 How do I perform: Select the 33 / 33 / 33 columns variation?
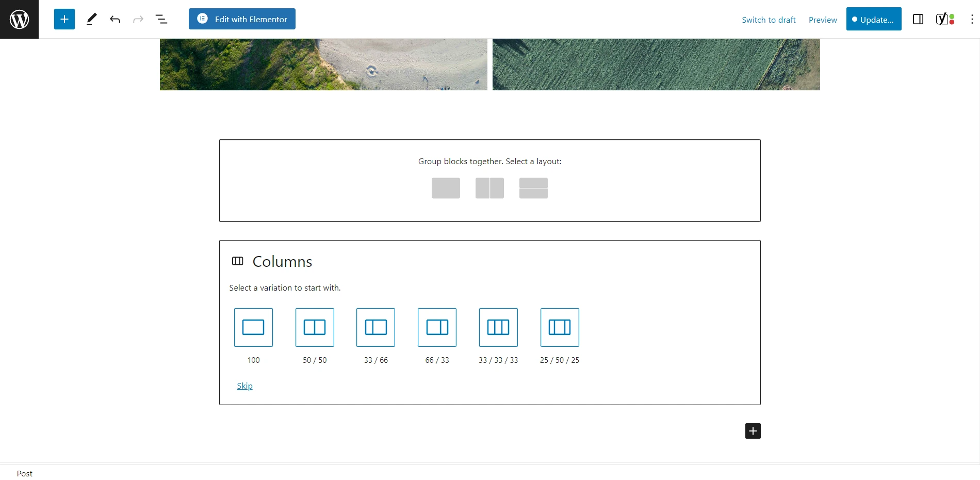click(498, 327)
